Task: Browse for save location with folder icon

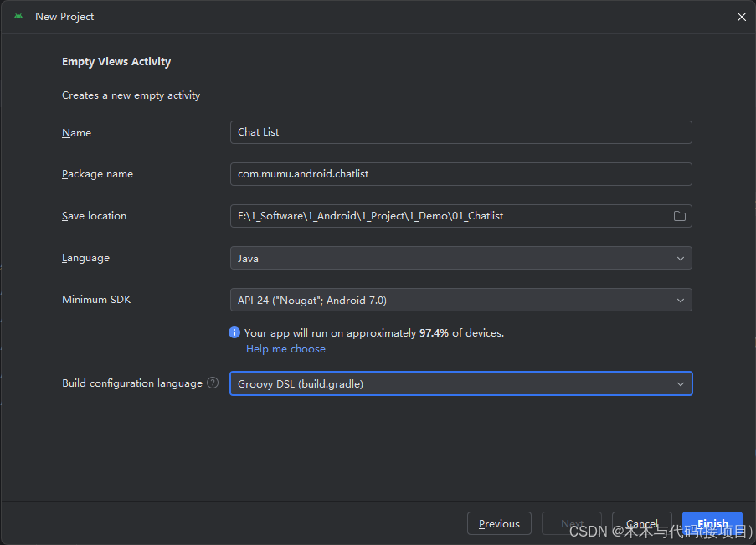Action: (x=680, y=216)
